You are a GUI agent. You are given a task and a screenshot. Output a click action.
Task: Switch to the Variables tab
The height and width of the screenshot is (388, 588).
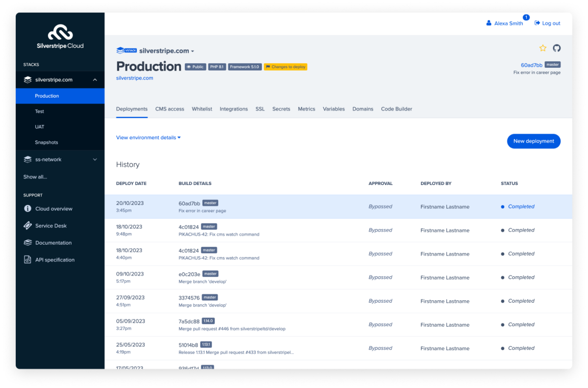tap(334, 109)
